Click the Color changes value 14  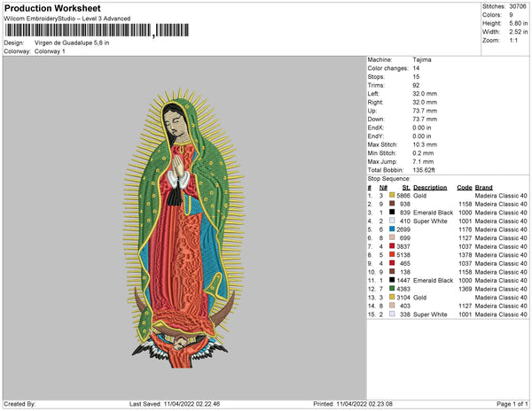pos(417,68)
